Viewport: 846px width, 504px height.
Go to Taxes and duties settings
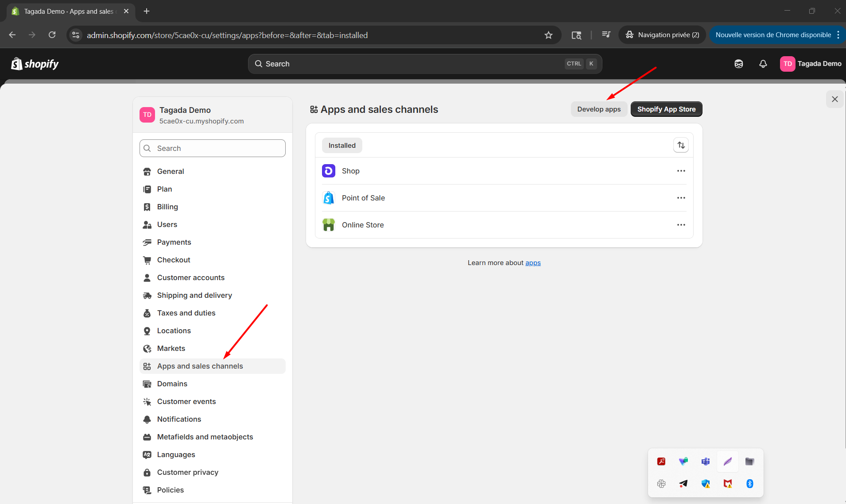(x=213, y=313)
